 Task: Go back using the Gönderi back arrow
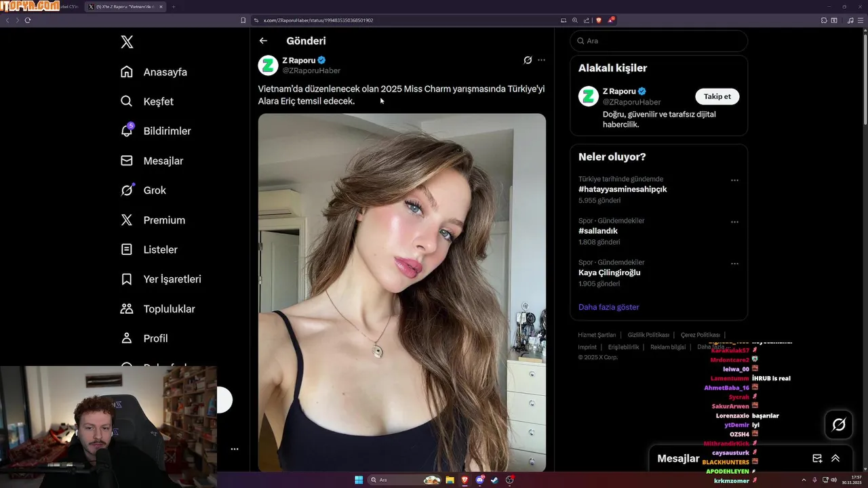point(263,41)
